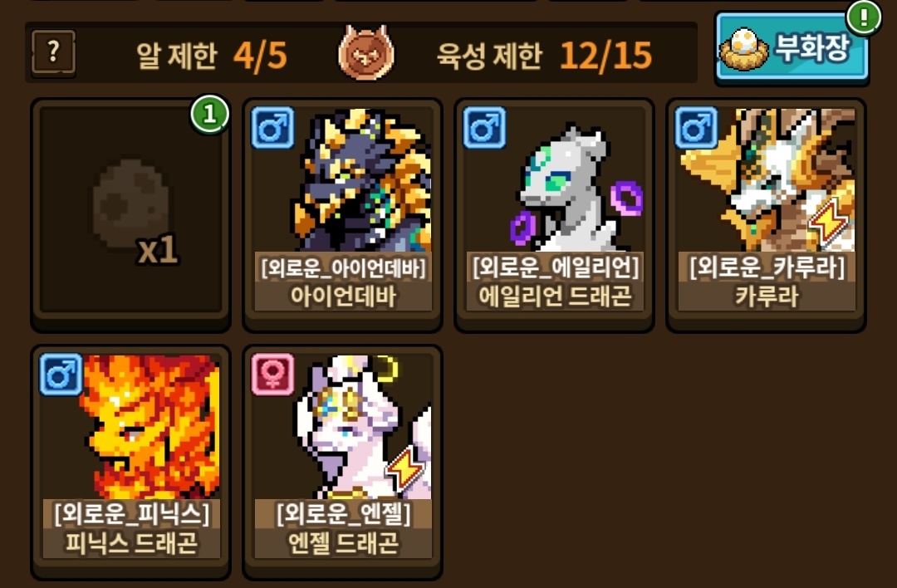The image size is (897, 588).
Task: Select the 아이언데바 dragon card
Action: (342, 214)
